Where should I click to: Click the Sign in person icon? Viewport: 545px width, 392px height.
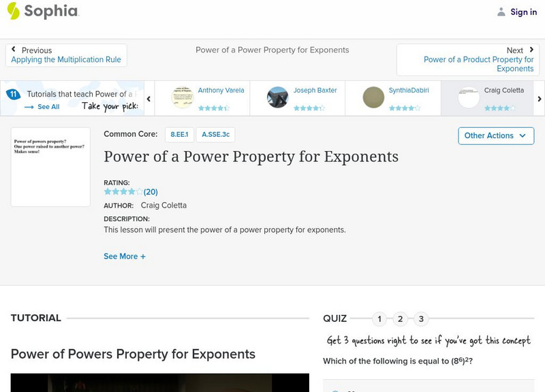(499, 12)
